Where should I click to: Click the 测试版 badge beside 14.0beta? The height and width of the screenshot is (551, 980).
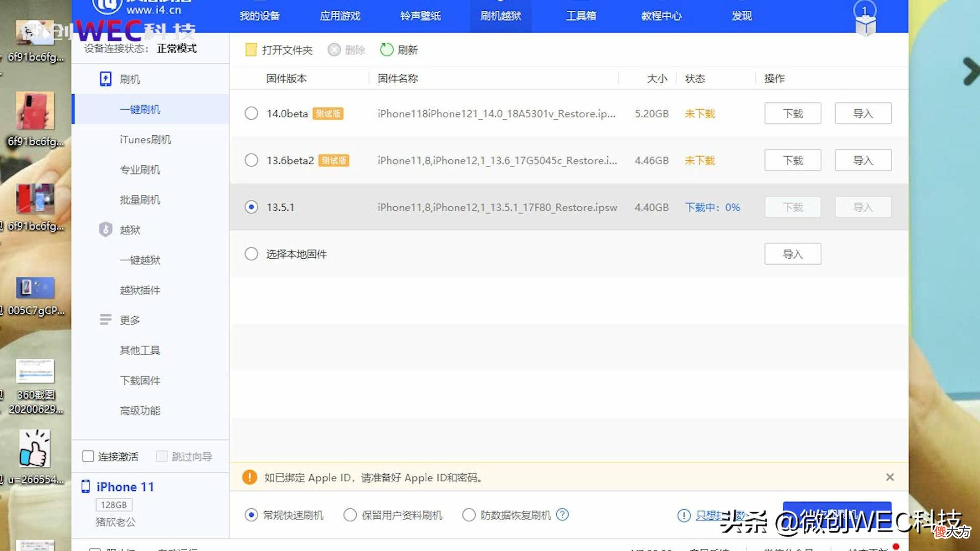pyautogui.click(x=328, y=114)
